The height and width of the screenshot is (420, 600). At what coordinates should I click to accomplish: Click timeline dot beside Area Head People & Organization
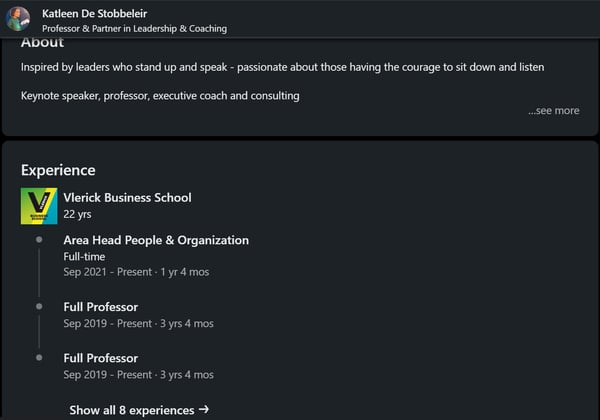(x=39, y=240)
